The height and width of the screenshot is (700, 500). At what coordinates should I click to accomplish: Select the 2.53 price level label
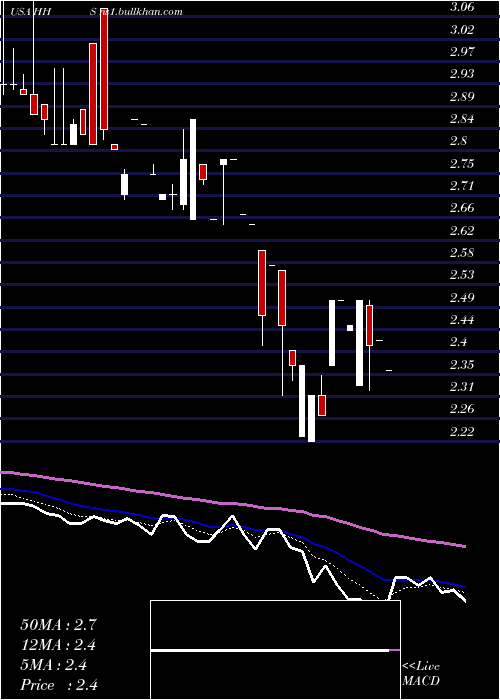[x=462, y=275]
